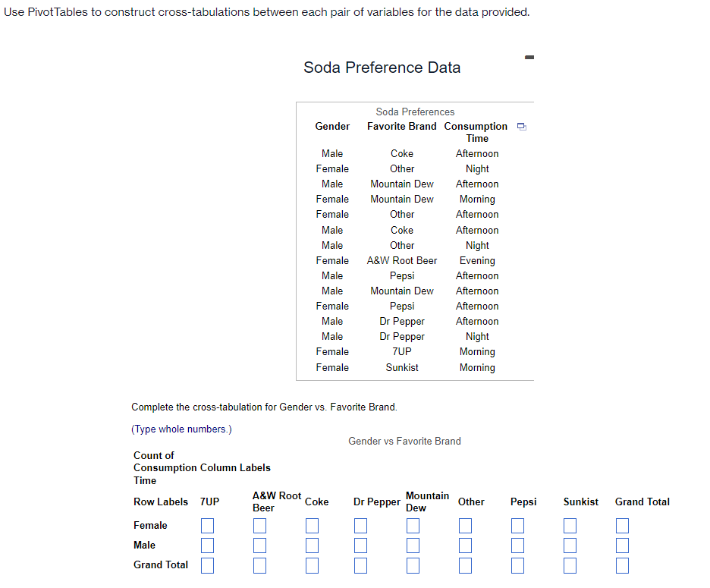Open the data pop-out icon beside Consumption Time
The width and height of the screenshot is (710, 588).
(x=521, y=126)
